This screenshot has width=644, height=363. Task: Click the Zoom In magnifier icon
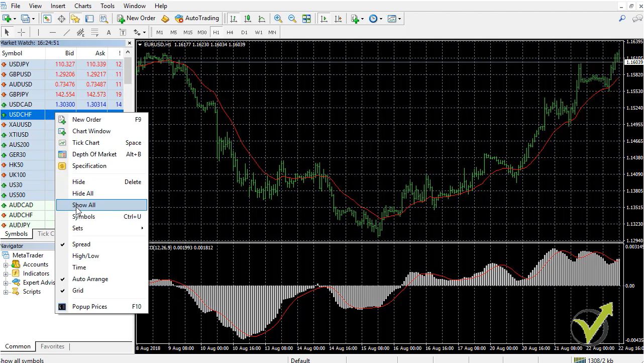278,19
